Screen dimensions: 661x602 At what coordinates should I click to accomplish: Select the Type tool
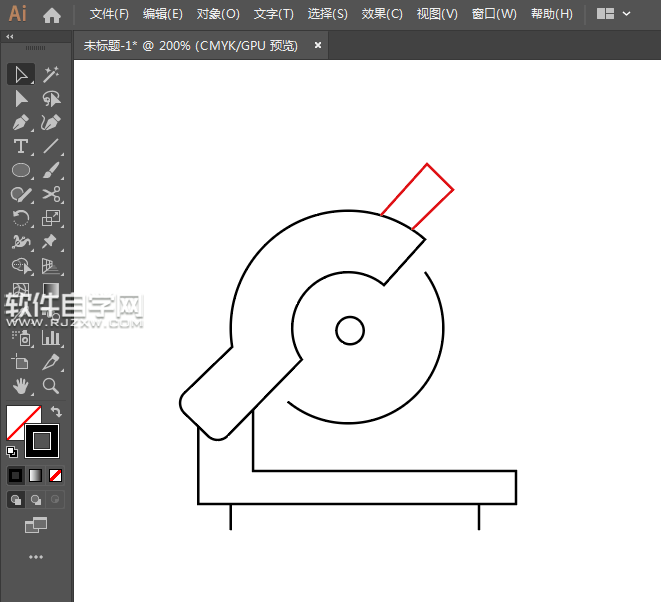pyautogui.click(x=21, y=146)
